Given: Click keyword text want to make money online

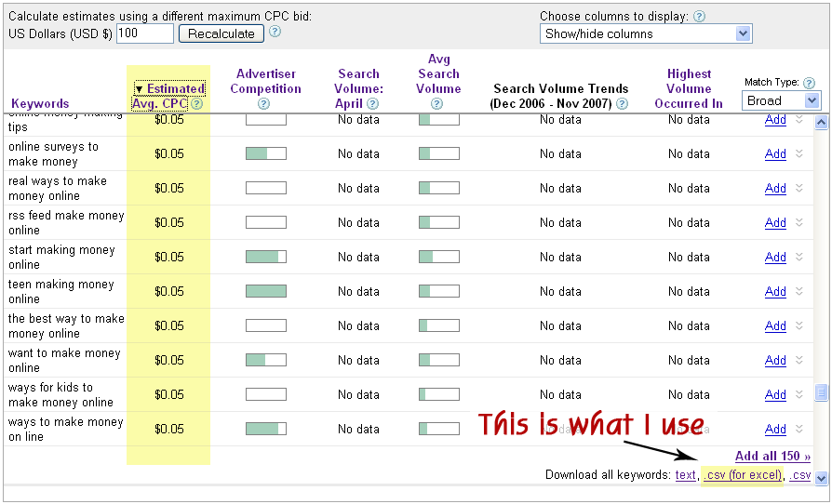Looking at the screenshot, I should [x=64, y=361].
